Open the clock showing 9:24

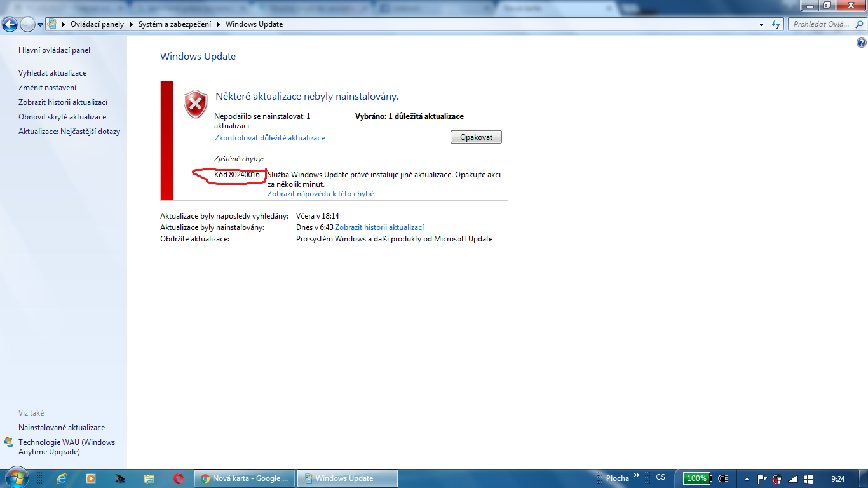pyautogui.click(x=838, y=478)
